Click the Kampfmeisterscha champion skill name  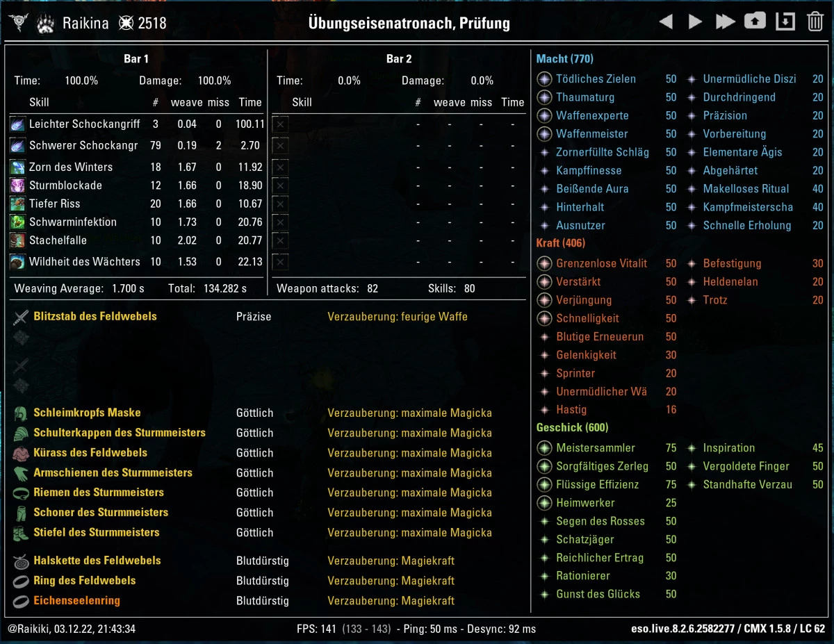(x=748, y=207)
